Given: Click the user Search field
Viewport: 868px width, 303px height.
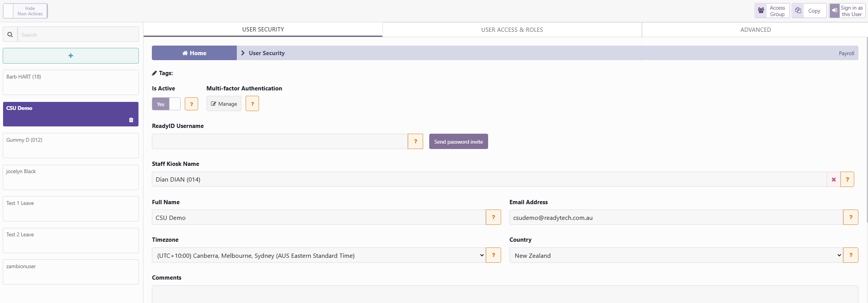Looking at the screenshot, I should (78, 34).
